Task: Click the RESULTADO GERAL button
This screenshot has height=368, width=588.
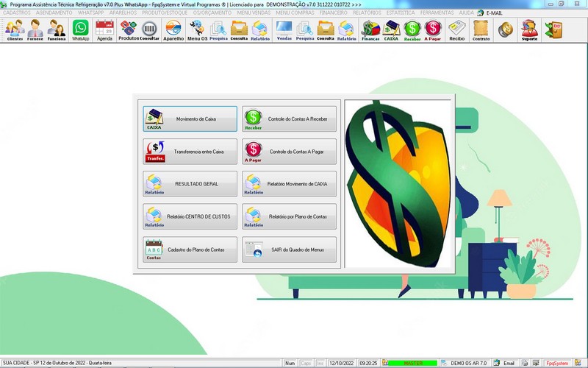Action: click(x=190, y=184)
